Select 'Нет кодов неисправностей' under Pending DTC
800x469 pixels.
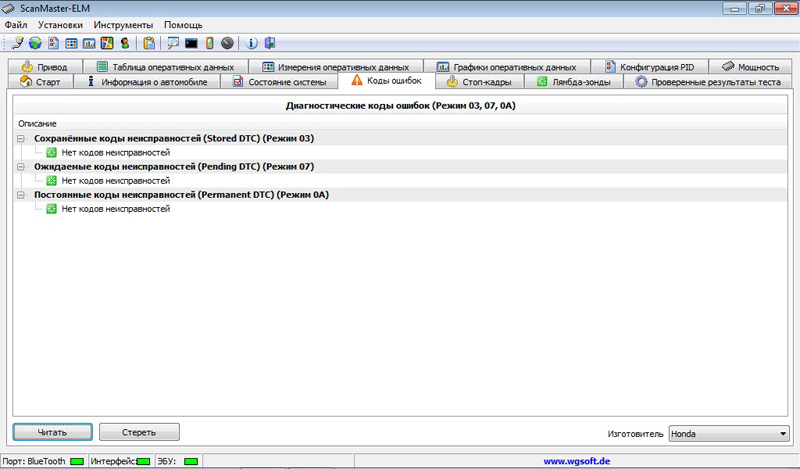[115, 180]
